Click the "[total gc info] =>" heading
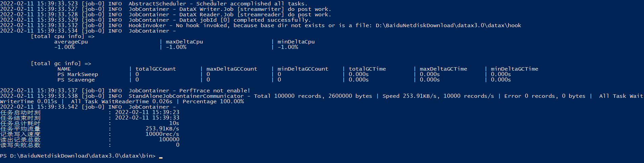The image size is (644, 163). 61,64
